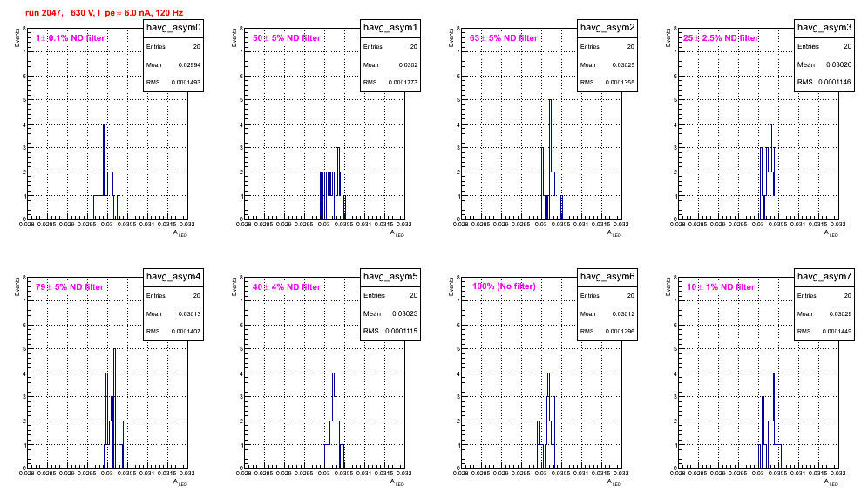868x498 pixels.
Task: Click the run 2047 title text
Action: (x=104, y=13)
